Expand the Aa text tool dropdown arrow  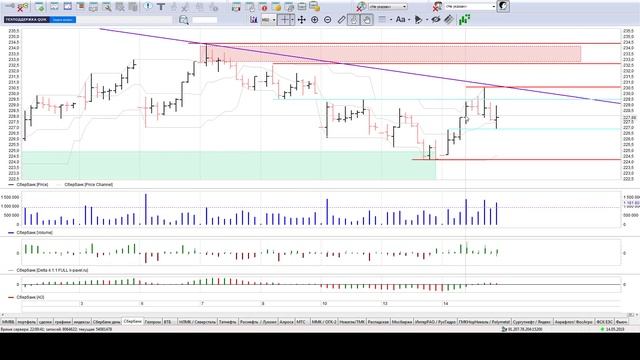[409, 20]
